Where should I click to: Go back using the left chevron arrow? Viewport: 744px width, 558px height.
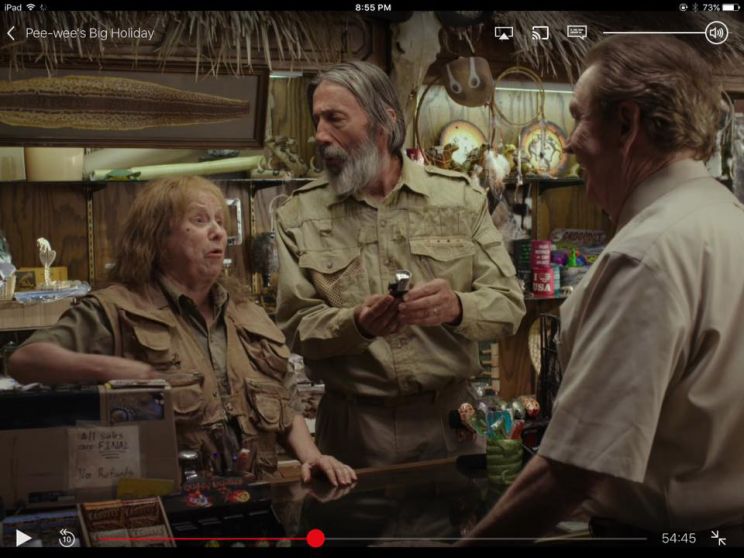(x=11, y=33)
